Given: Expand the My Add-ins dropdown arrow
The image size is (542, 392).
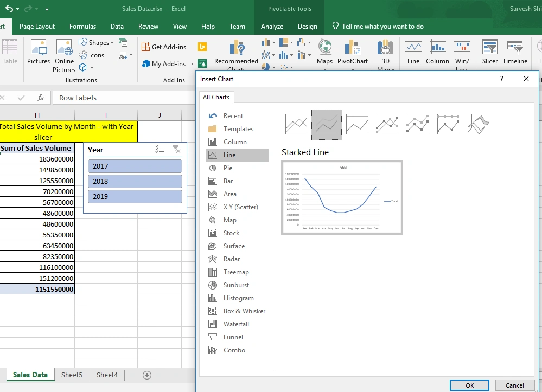Looking at the screenshot, I should coord(192,64).
